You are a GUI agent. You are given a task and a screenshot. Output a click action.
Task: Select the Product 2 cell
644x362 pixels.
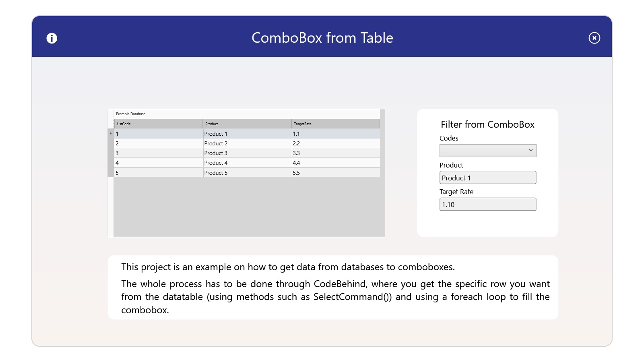point(247,143)
